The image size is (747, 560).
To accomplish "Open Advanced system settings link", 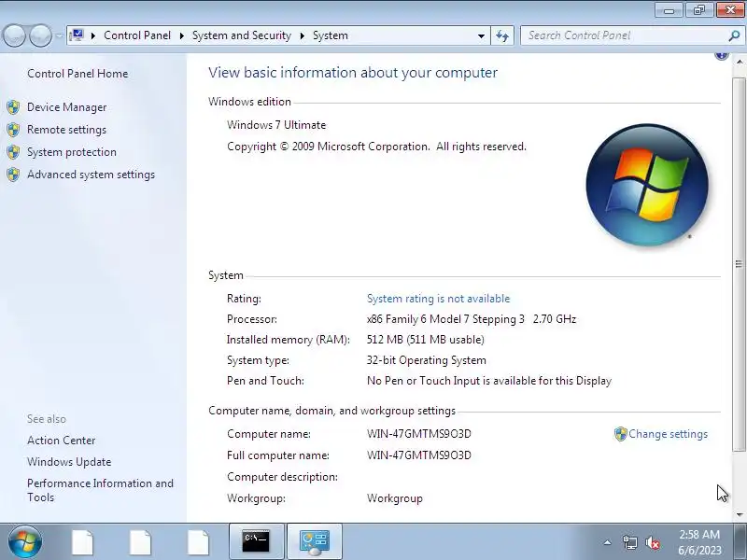I will click(91, 175).
